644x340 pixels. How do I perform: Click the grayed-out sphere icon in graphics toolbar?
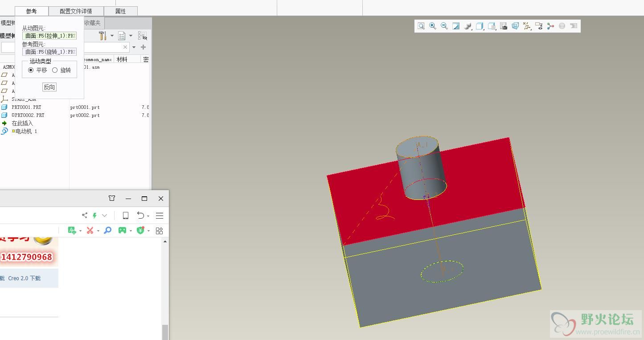coord(562,26)
